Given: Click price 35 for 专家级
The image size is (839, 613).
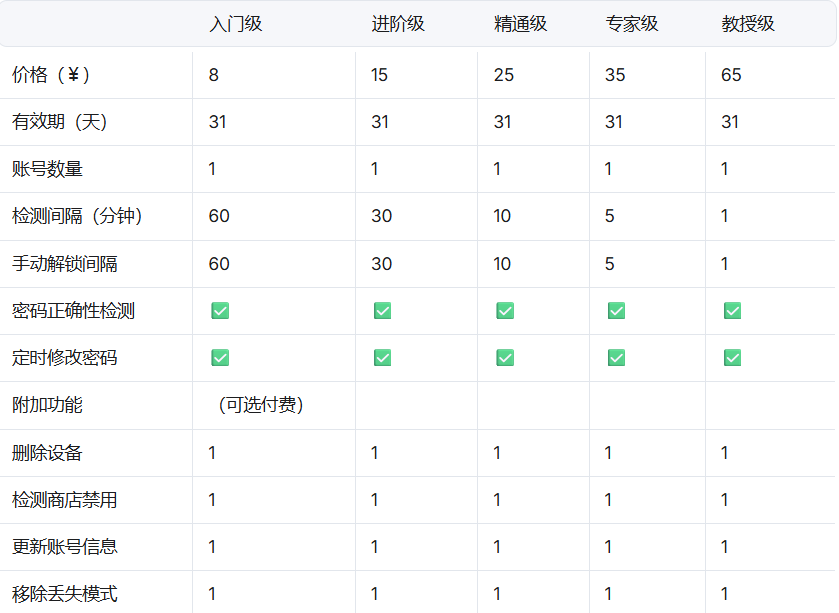Looking at the screenshot, I should 615,75.
